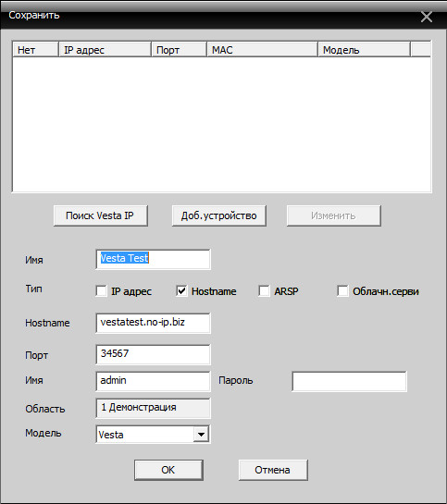Click the empty Пароль password field
Viewport: 447px width, 504px height.
click(349, 381)
